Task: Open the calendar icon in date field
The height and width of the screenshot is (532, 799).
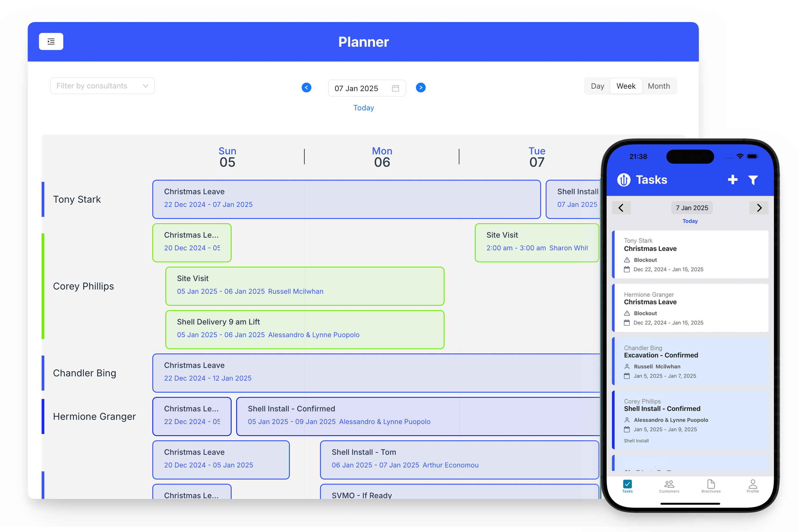Action: point(395,88)
